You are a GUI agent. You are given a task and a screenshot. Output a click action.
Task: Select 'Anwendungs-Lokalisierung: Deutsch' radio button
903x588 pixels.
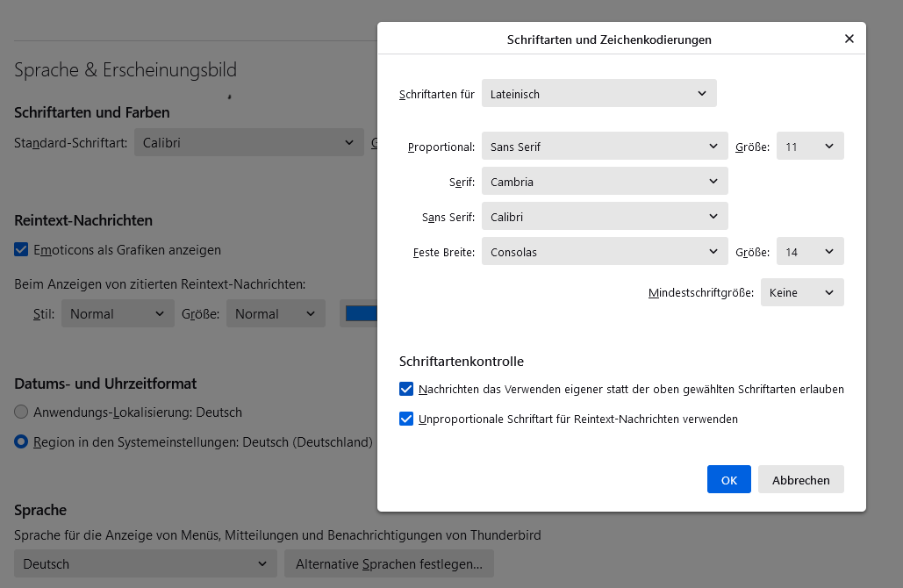point(22,412)
